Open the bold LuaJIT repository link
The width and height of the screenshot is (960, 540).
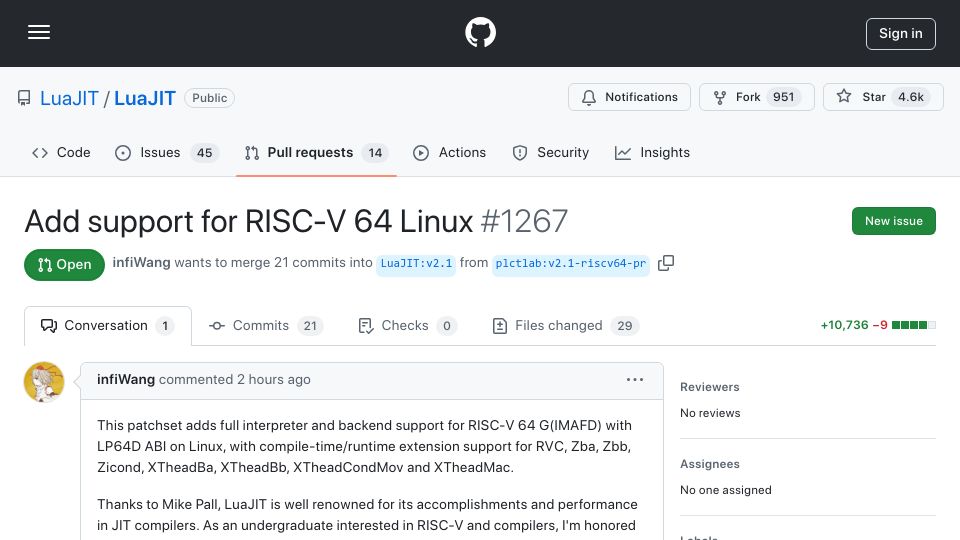144,98
